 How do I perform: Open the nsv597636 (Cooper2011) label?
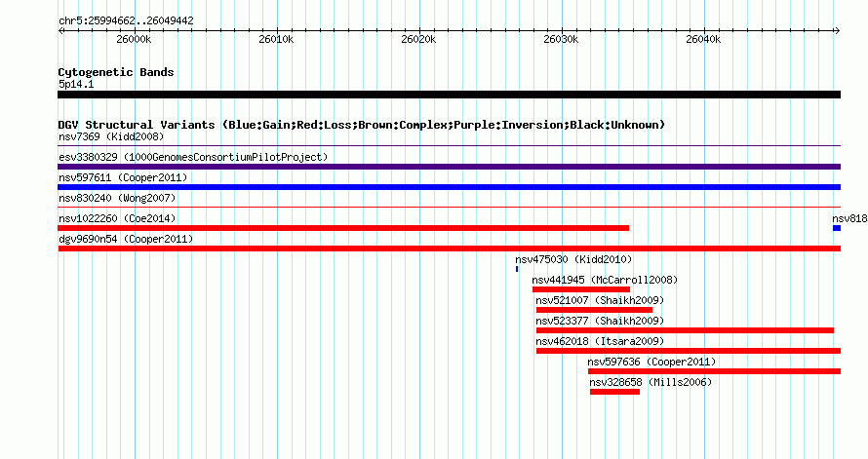[x=652, y=362]
